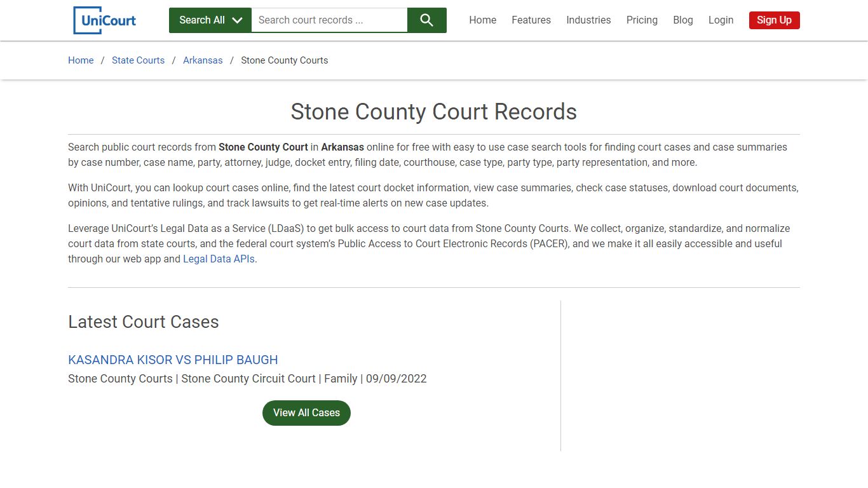Visit the Blog page

coord(683,20)
